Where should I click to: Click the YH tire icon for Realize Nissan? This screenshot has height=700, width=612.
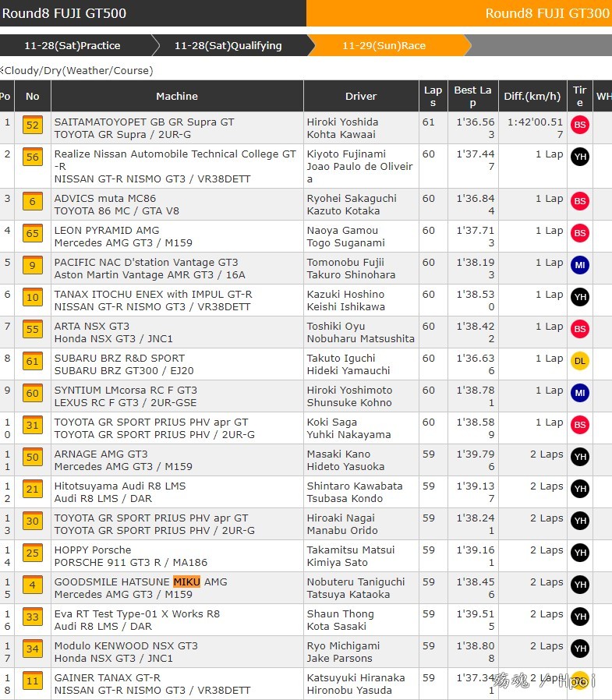coord(579,157)
